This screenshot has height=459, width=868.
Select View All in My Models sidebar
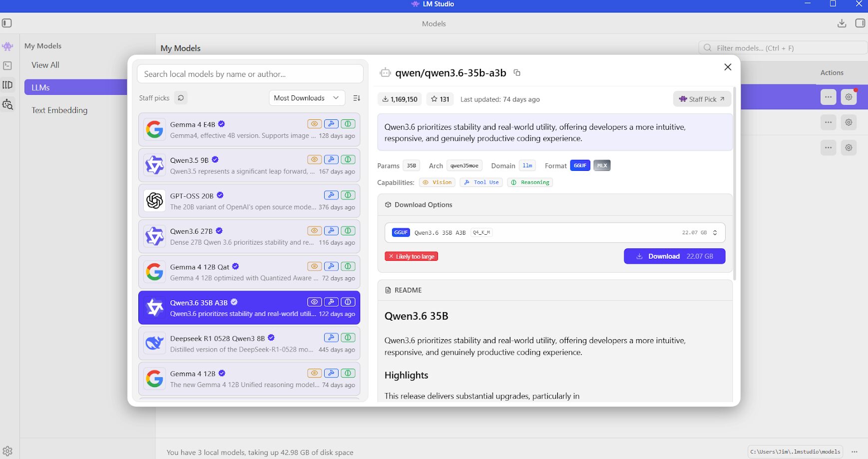tap(45, 65)
